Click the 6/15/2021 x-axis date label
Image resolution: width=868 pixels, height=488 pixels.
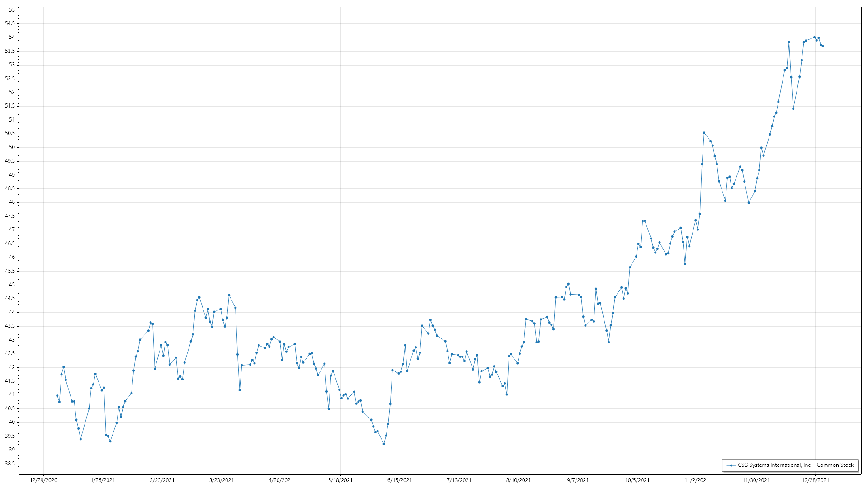click(400, 480)
